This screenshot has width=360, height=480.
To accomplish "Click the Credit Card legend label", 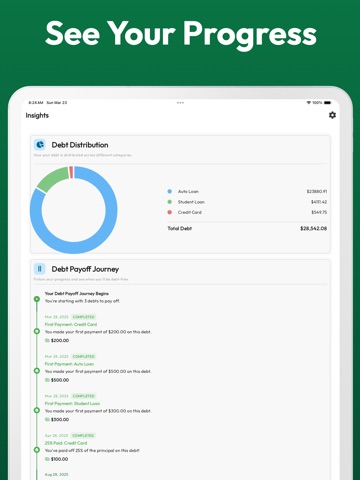I will coord(189,212).
